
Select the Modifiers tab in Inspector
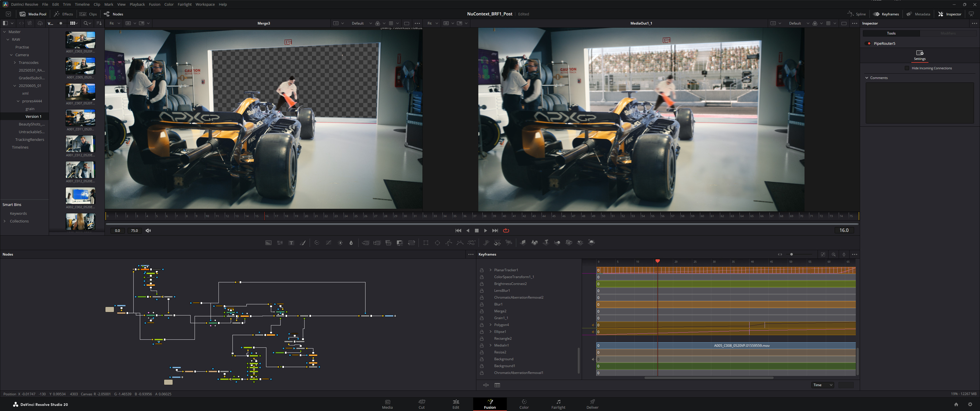(x=948, y=33)
